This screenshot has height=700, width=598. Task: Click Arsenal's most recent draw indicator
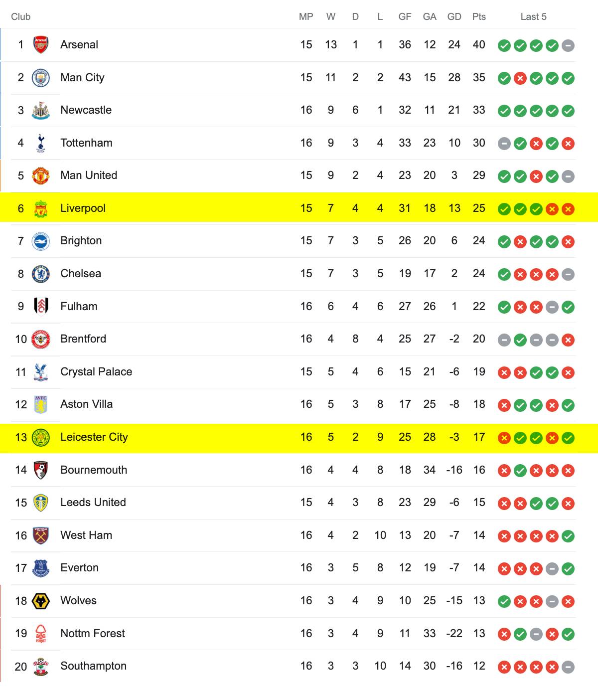point(568,46)
